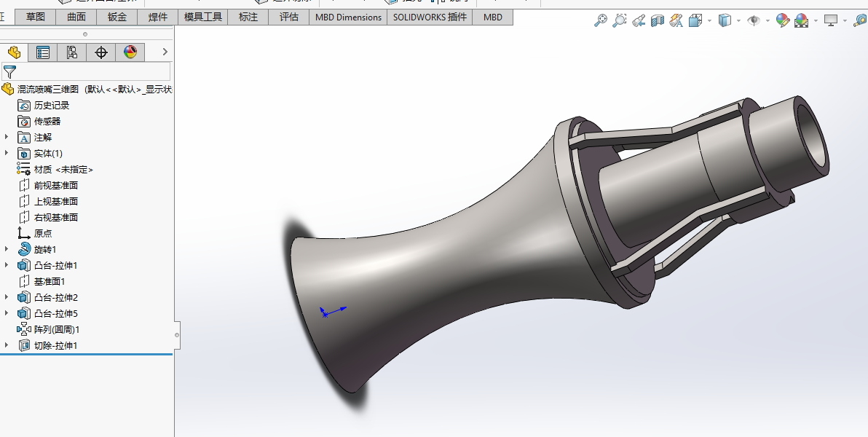Click the Zoom to Fit magnifier icon
The width and height of the screenshot is (868, 437).
[601, 21]
